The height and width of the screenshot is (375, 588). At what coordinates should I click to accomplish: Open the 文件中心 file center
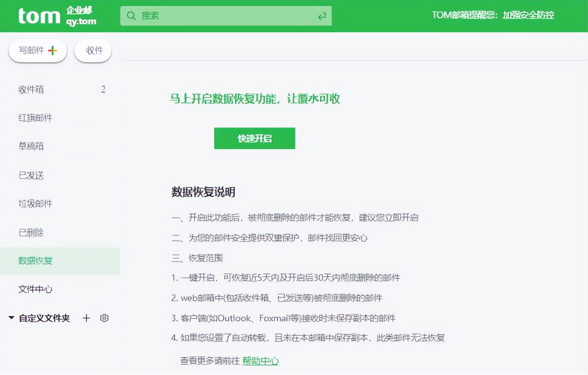pyautogui.click(x=35, y=289)
